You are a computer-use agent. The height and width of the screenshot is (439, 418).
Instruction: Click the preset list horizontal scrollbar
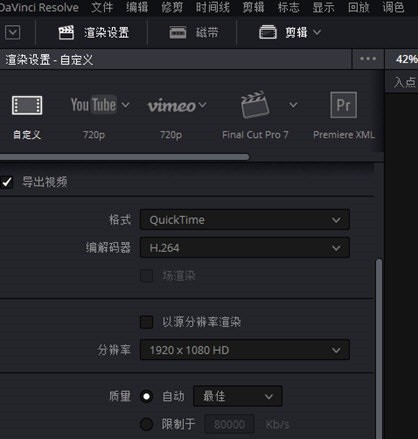(124, 157)
